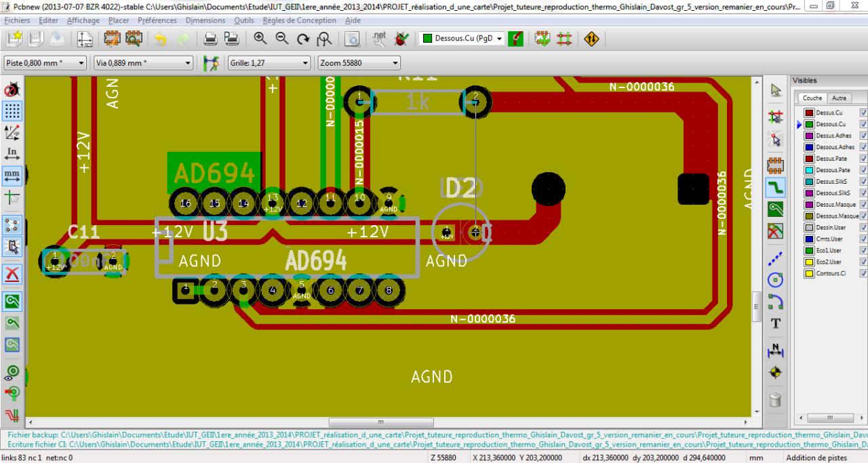Open the Règles de Conception menu

(x=301, y=20)
